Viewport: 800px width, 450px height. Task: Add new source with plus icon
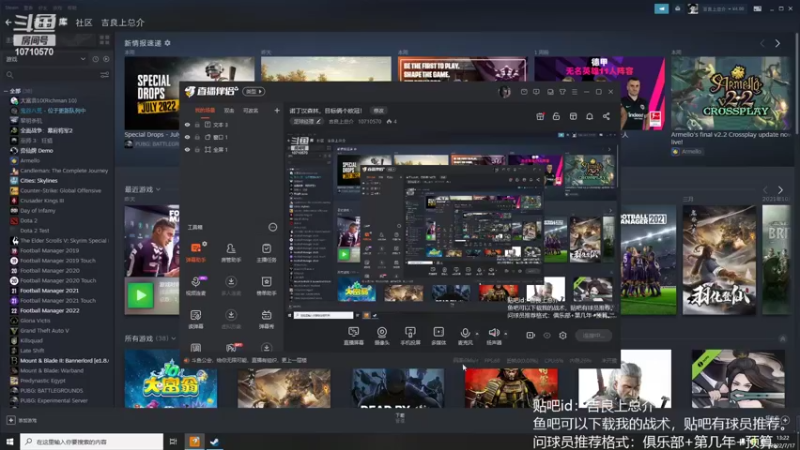click(277, 110)
